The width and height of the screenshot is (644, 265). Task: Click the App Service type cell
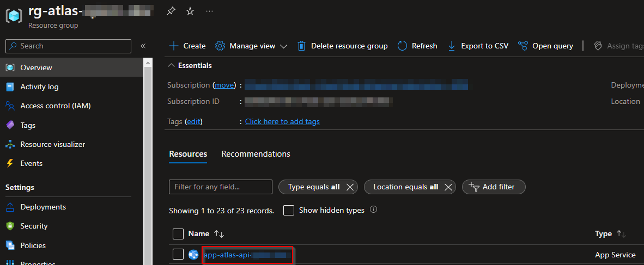coord(615,255)
